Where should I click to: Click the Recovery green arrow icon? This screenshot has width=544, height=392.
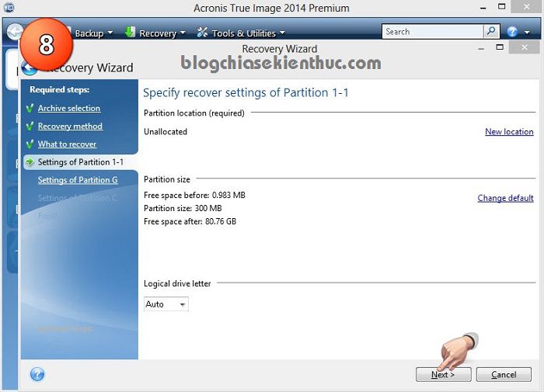[130, 33]
